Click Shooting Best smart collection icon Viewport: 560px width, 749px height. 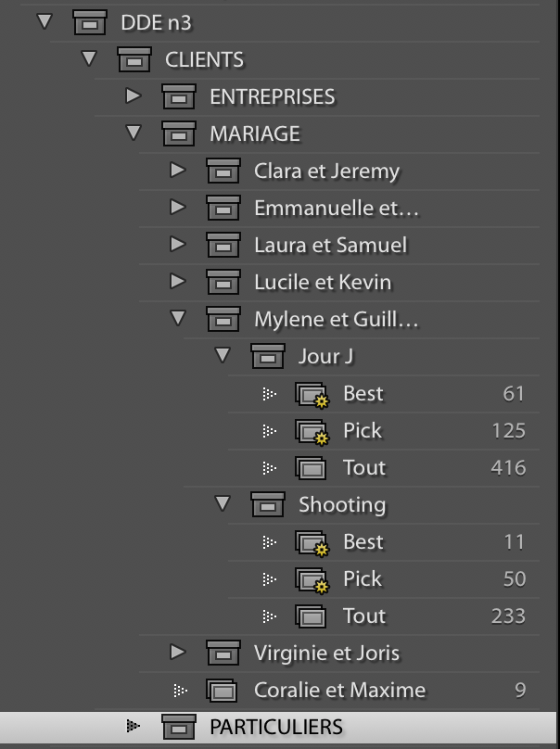[x=312, y=543]
